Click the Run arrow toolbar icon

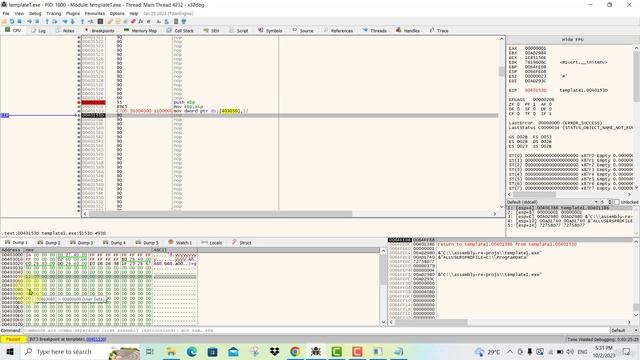click(29, 21)
